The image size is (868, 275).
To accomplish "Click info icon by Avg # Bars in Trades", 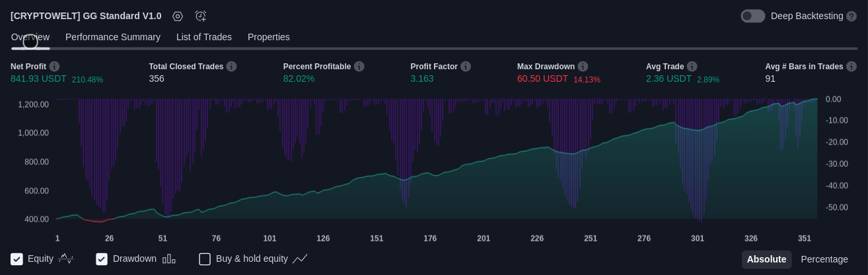I will point(851,67).
